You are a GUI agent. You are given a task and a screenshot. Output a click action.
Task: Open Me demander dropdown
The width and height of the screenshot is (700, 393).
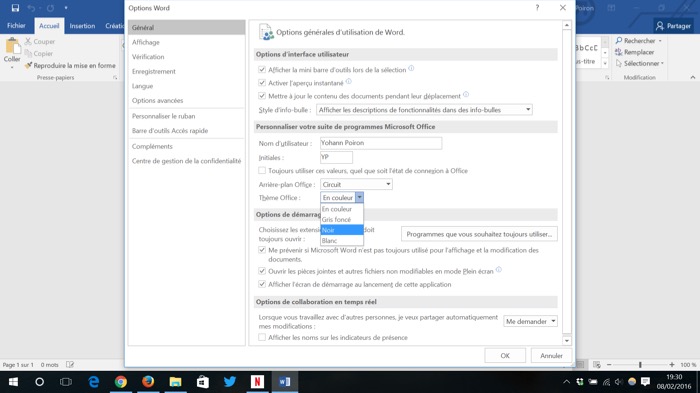click(x=530, y=321)
